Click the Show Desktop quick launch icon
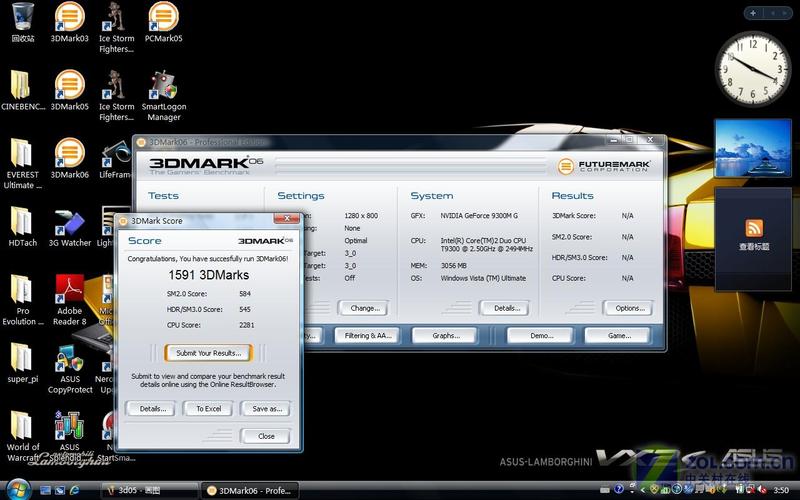 (x=45, y=490)
